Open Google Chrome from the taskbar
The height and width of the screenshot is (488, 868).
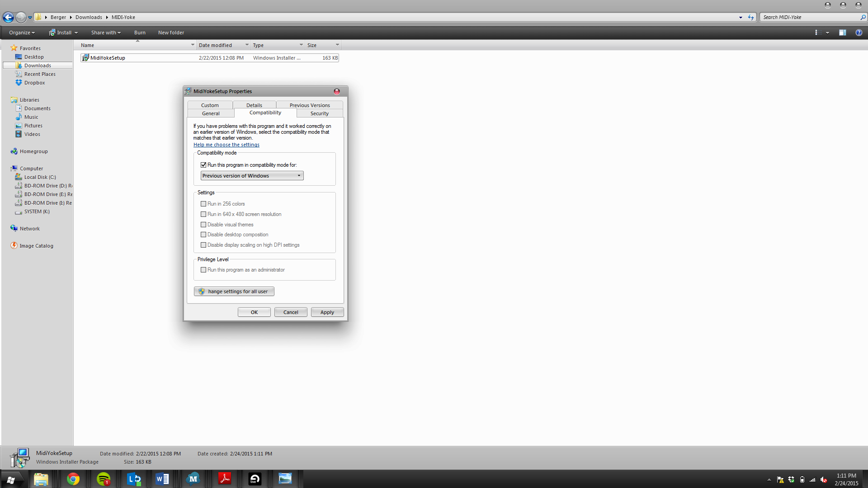tap(73, 479)
